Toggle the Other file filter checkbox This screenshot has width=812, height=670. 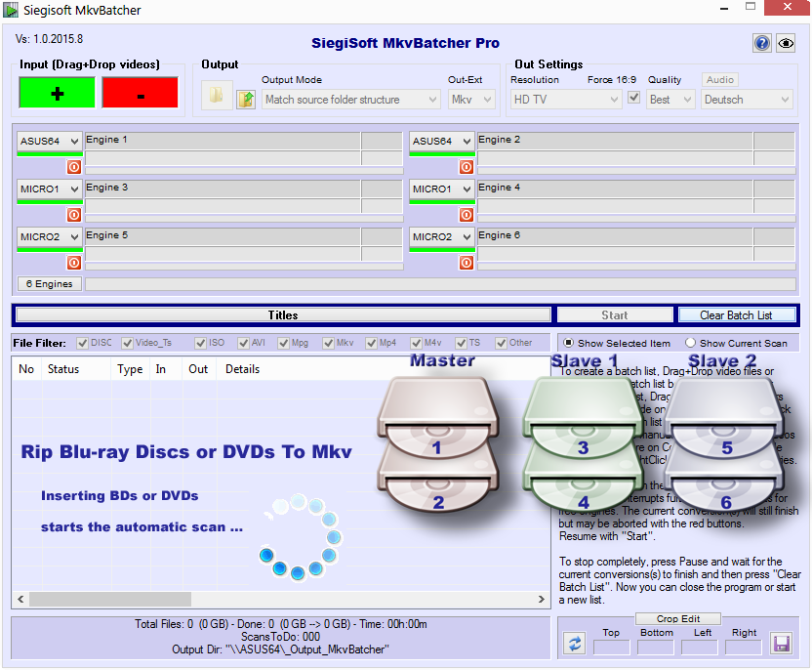coord(501,343)
